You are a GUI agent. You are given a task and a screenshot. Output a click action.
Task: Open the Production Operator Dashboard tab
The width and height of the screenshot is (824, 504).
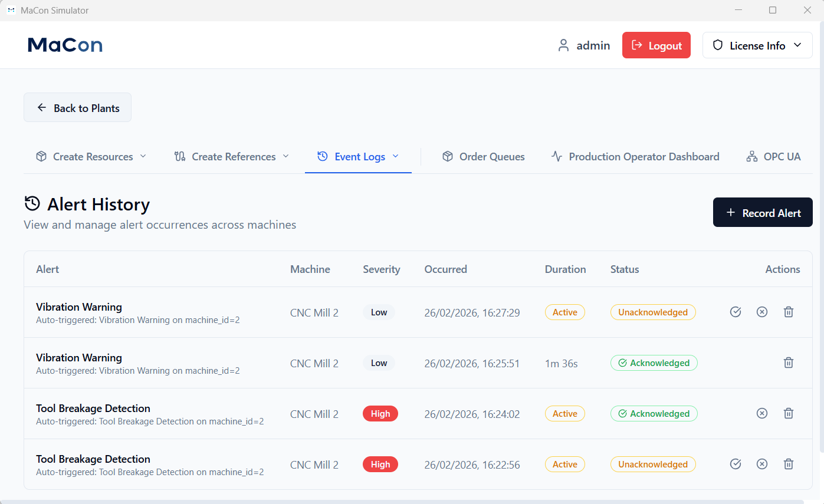click(x=635, y=156)
